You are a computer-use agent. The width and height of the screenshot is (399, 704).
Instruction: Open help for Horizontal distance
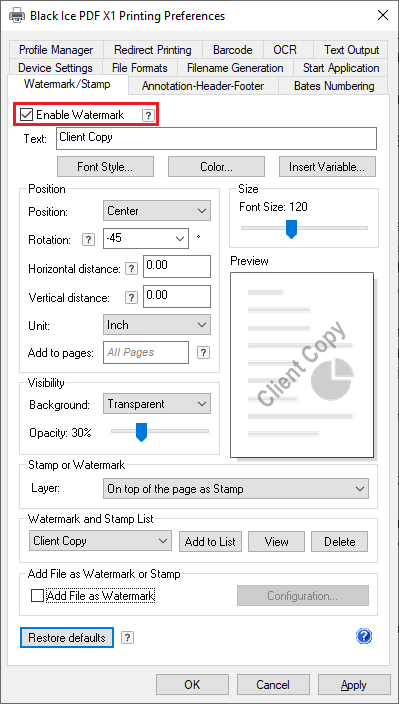(x=131, y=269)
